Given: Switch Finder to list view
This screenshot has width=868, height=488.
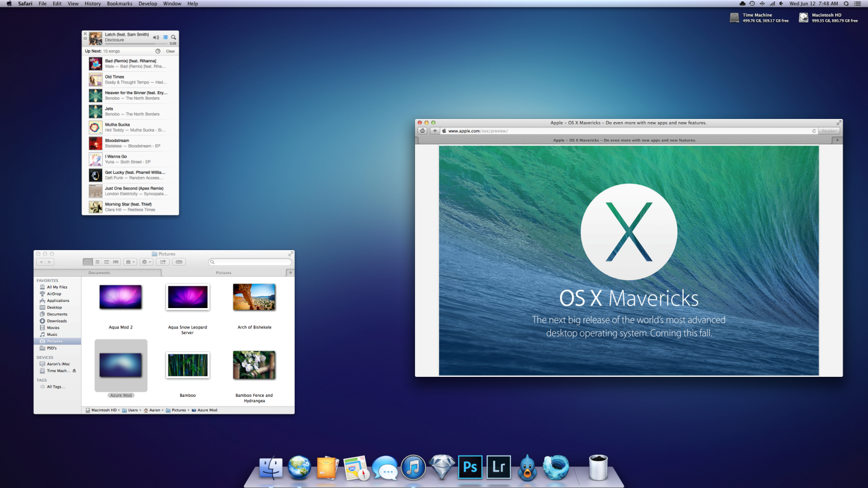Looking at the screenshot, I should (x=97, y=262).
